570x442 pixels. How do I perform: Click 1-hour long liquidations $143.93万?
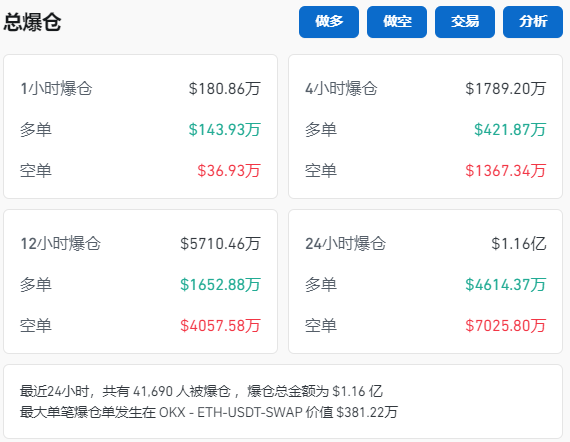225,130
